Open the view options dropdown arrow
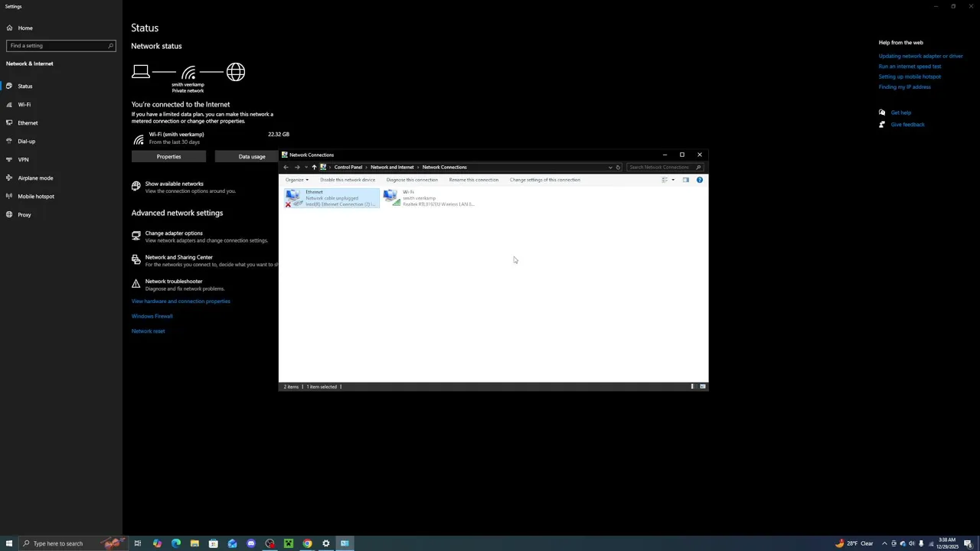This screenshot has width=980, height=551. [x=673, y=180]
